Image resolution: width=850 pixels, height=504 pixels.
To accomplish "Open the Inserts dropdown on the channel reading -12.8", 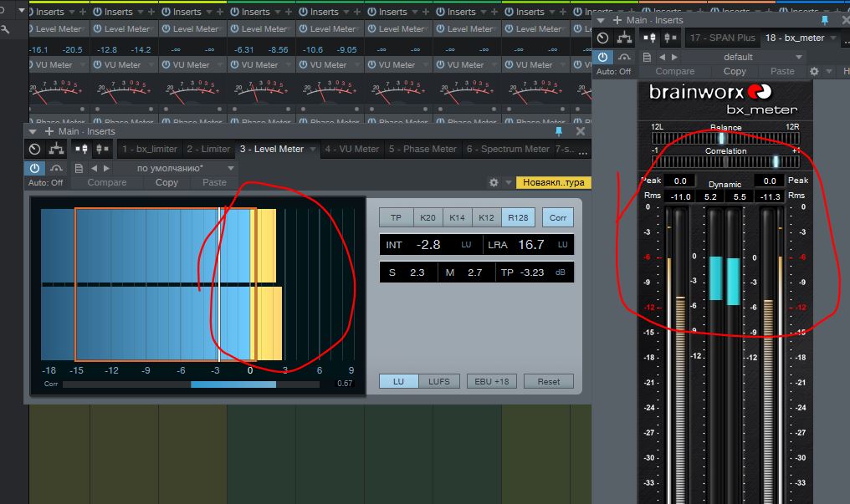I will (141, 12).
